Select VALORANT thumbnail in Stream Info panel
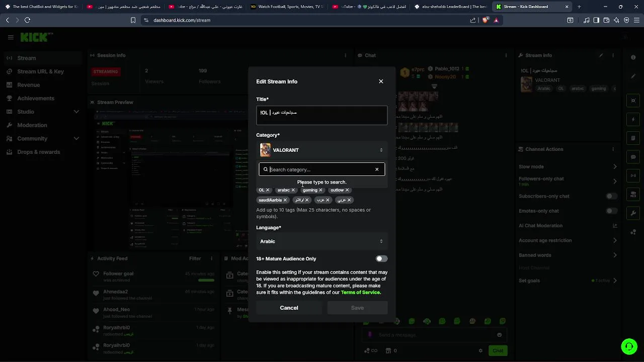The image size is (644, 362). pyautogui.click(x=526, y=84)
